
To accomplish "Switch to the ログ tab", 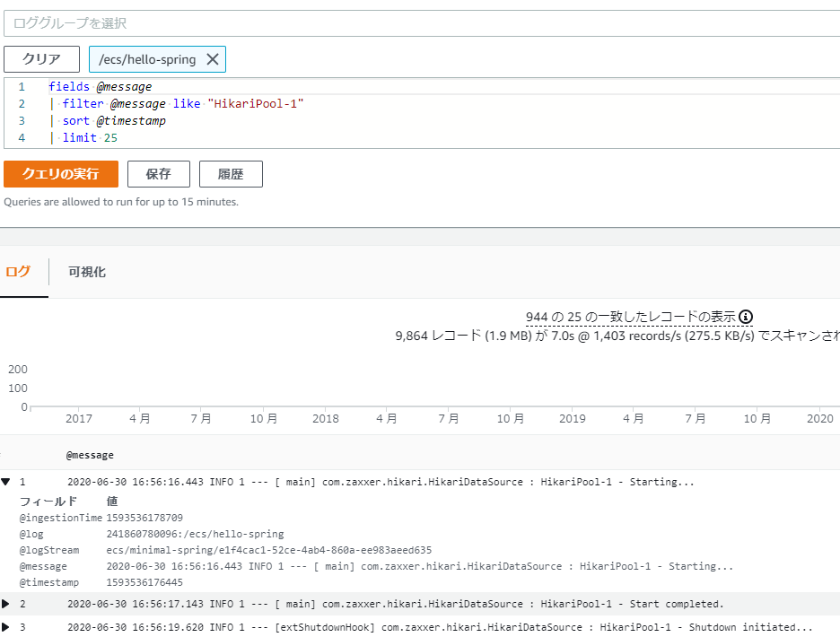I will (18, 272).
